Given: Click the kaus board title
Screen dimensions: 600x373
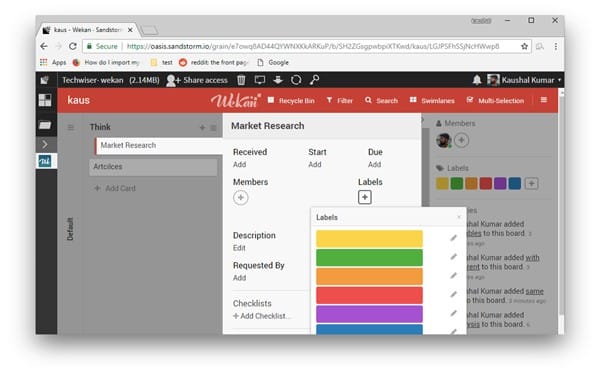Looking at the screenshot, I should (x=78, y=100).
